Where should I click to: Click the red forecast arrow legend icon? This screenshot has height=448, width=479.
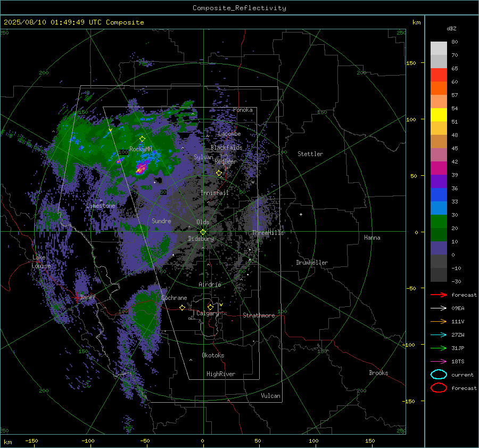[x=439, y=295]
